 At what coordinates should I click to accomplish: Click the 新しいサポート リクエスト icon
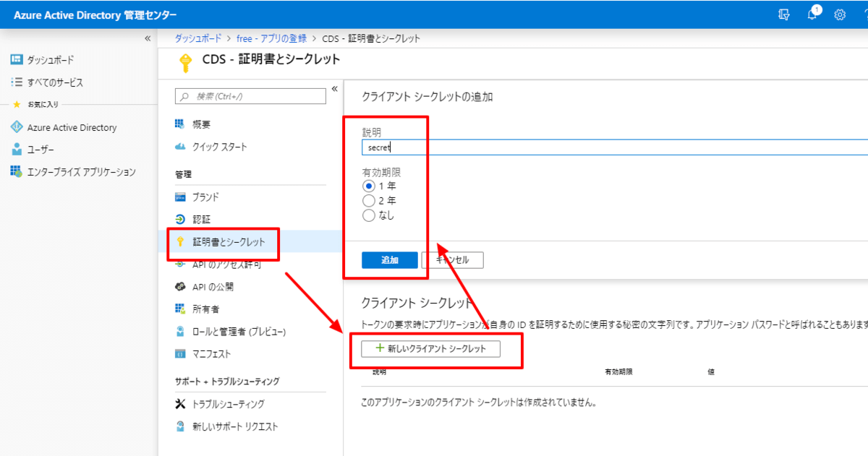[180, 426]
